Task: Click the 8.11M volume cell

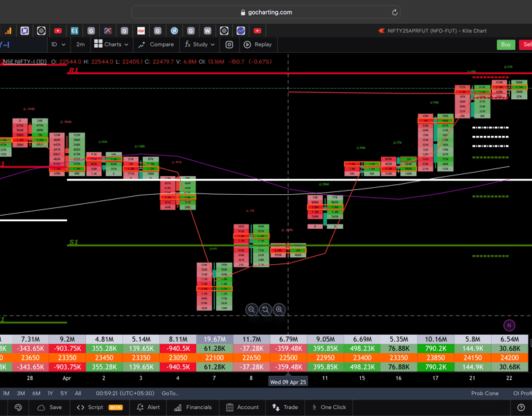Action: (178, 339)
